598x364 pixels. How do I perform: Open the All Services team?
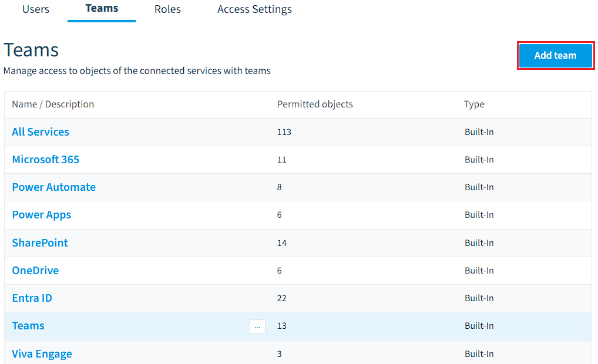41,132
